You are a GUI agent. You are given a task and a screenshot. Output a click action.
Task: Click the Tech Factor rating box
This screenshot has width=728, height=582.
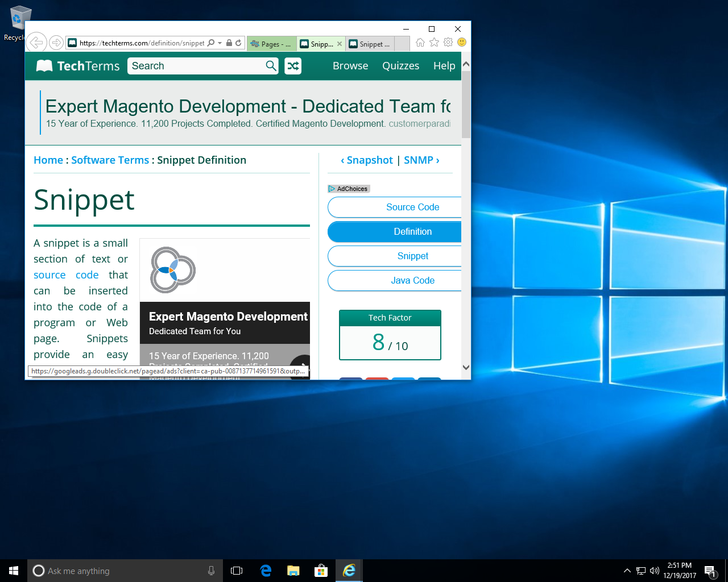click(390, 335)
